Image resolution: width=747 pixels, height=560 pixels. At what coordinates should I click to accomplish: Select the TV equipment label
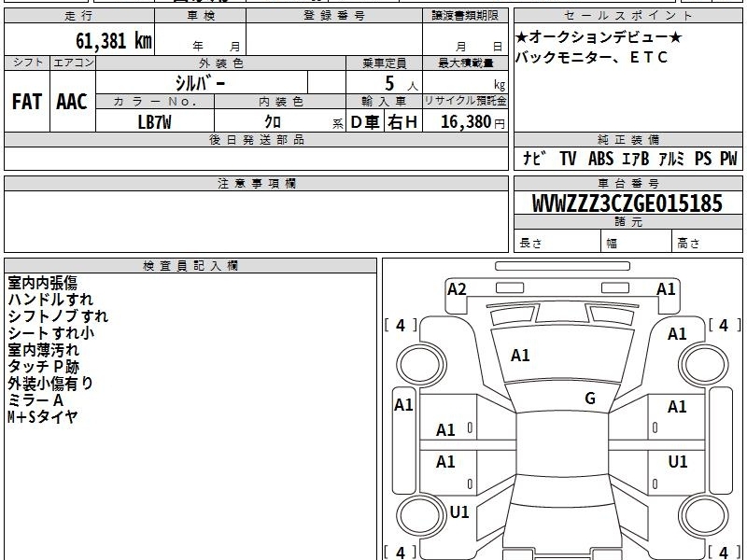tap(568, 159)
